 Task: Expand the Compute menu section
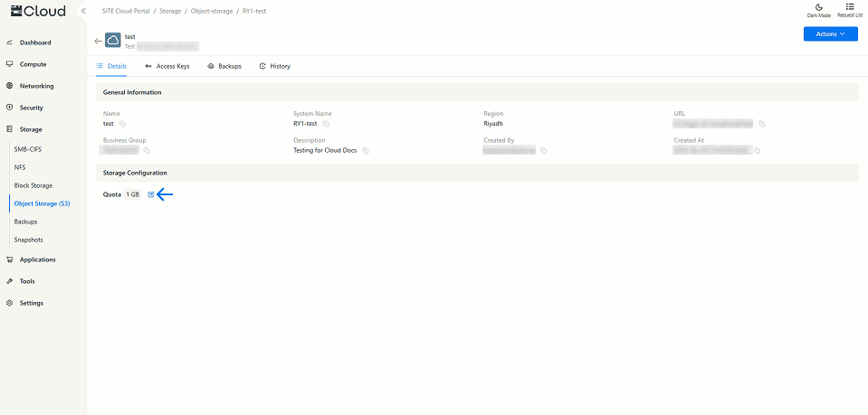coord(33,64)
